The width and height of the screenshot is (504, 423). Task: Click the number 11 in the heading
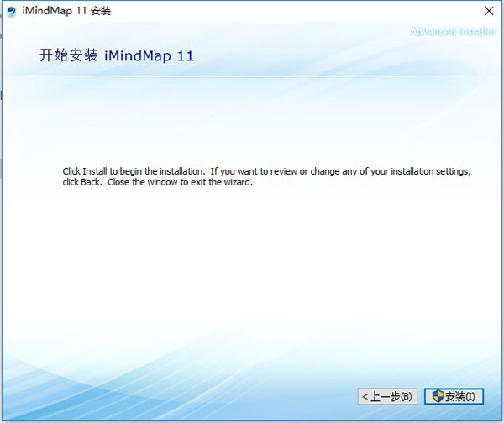tap(185, 56)
